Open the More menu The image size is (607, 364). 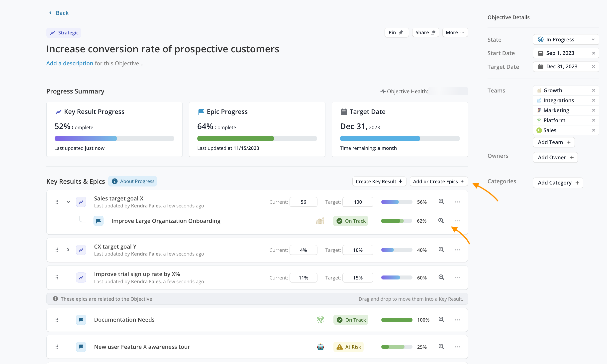click(x=455, y=32)
